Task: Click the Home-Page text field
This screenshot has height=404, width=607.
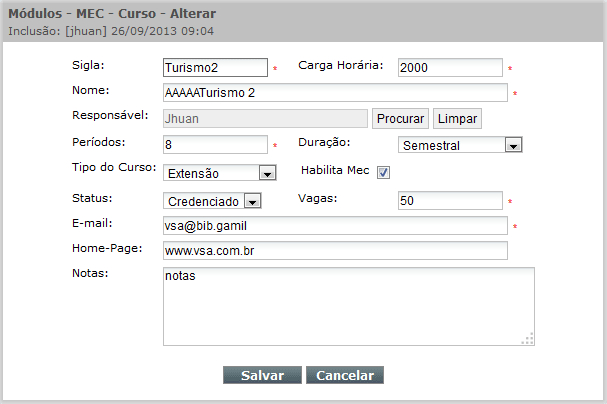Action: pyautogui.click(x=335, y=251)
